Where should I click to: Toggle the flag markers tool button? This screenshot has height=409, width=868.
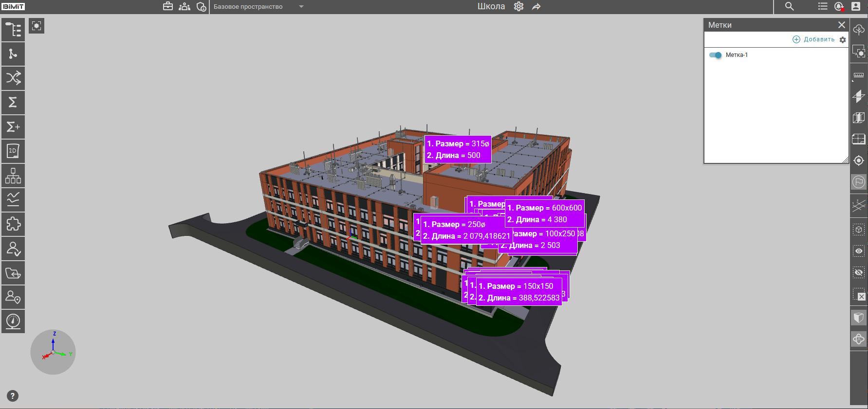click(859, 182)
